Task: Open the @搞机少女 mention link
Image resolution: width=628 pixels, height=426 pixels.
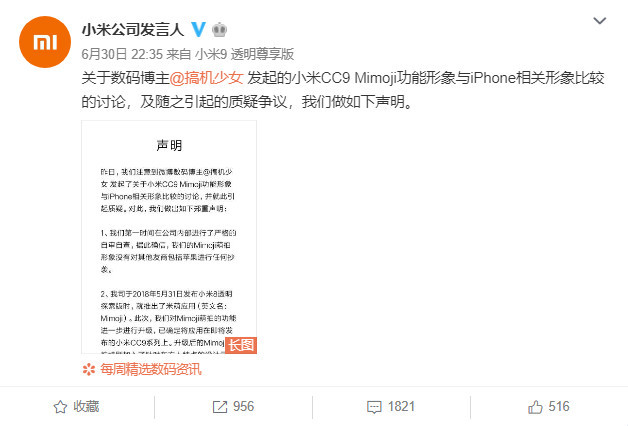Action: point(207,78)
